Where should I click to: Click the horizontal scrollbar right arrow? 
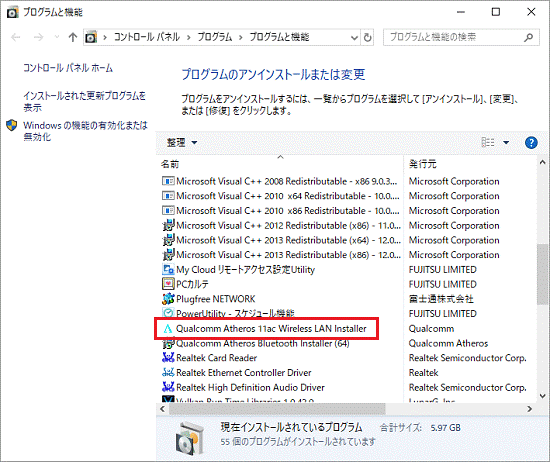pos(530,409)
